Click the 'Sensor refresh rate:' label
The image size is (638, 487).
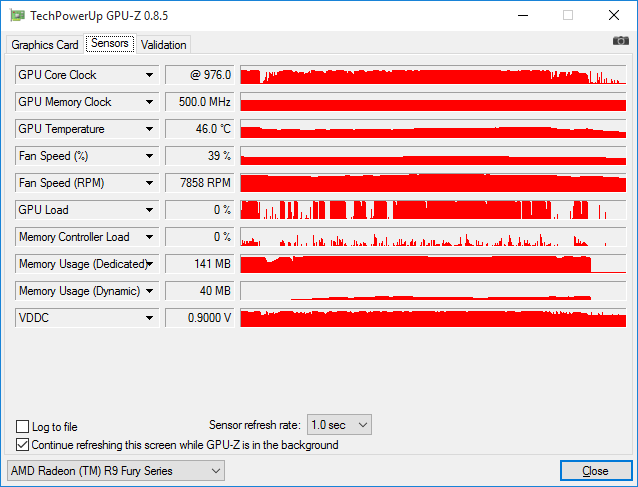coord(255,425)
